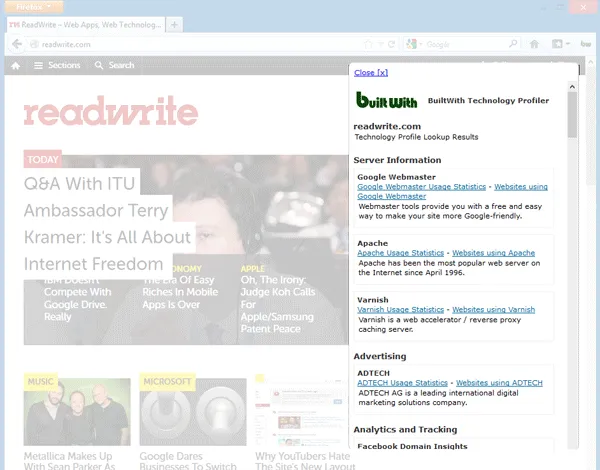Click the browser back arrow button

[x=17, y=44]
